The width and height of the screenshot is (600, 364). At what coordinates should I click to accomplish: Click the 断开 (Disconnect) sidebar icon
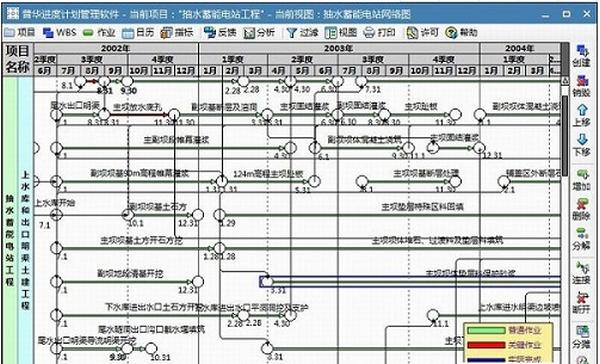[x=582, y=303]
